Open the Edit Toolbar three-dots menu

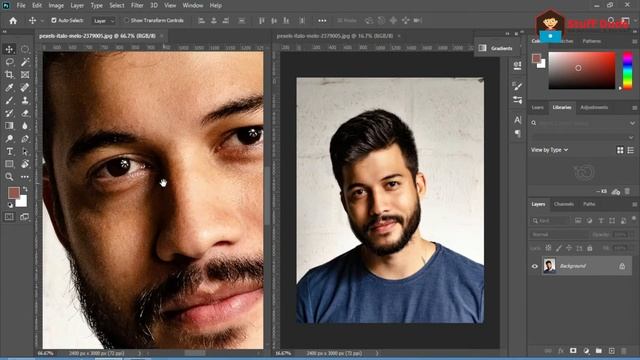click(x=25, y=177)
